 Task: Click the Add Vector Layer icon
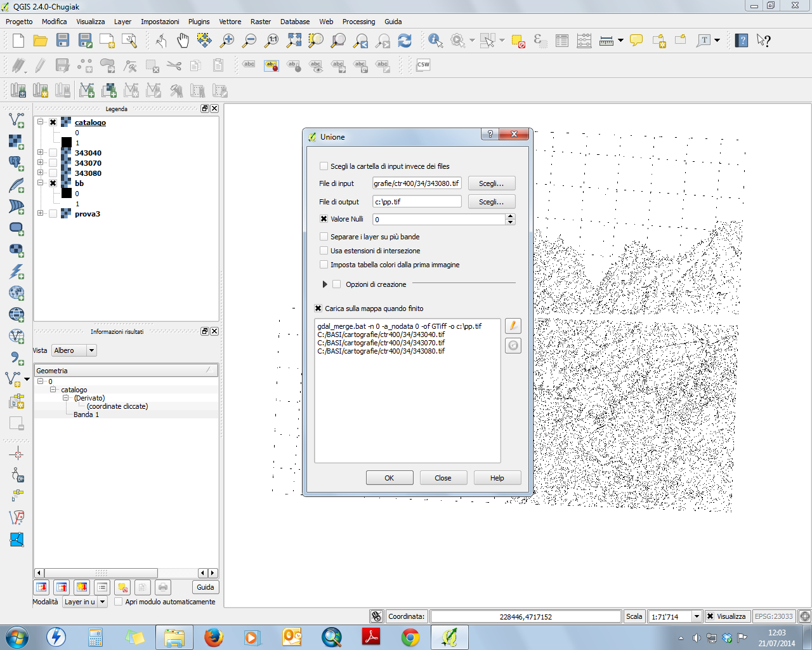(x=16, y=119)
